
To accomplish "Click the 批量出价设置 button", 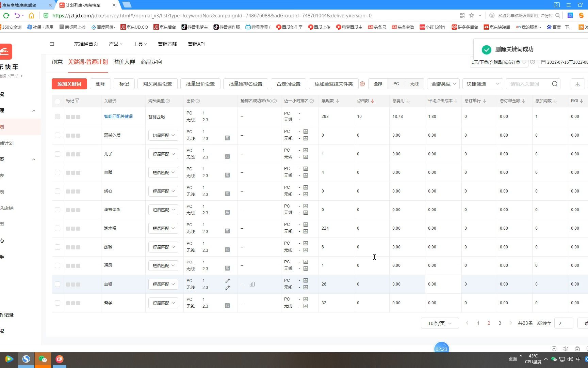I will 200,84.
